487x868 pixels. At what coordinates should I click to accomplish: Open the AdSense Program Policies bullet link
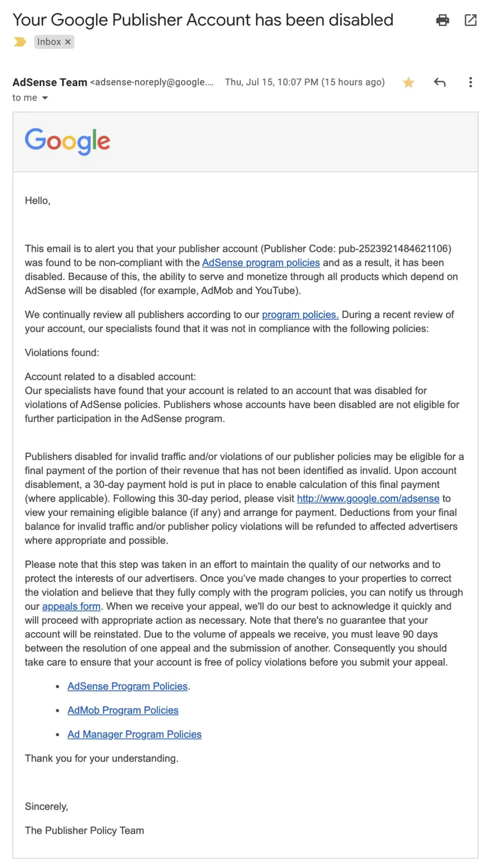click(128, 686)
